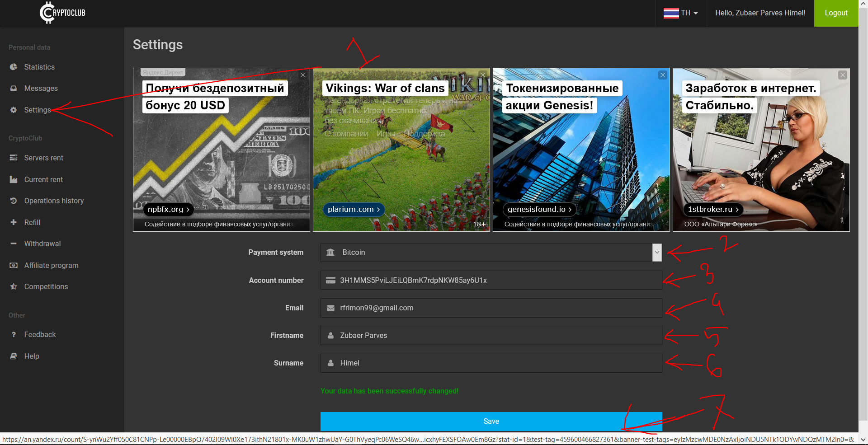The image size is (868, 445).
Task: Close the Genesis tokenized shares ad
Action: (663, 75)
